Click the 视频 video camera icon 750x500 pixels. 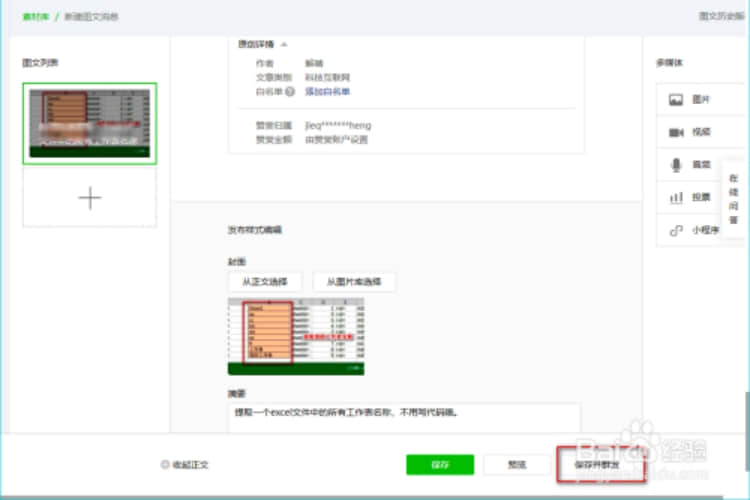[x=675, y=132]
